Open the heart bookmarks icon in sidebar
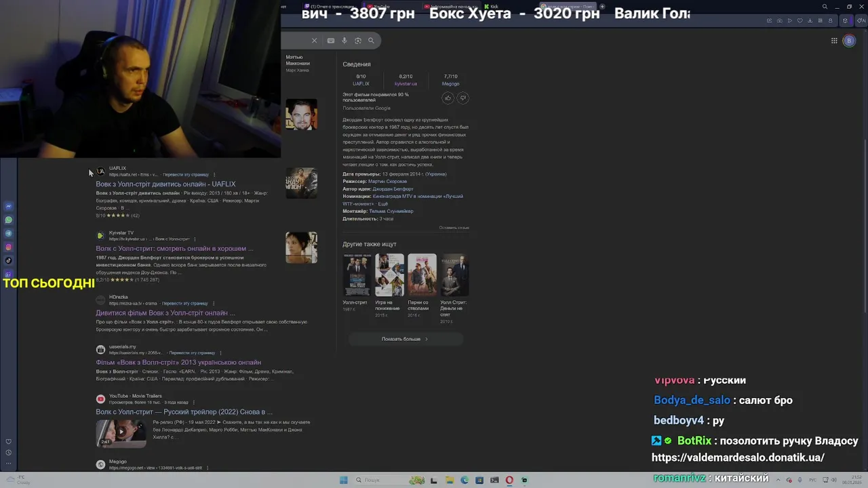 (9, 441)
